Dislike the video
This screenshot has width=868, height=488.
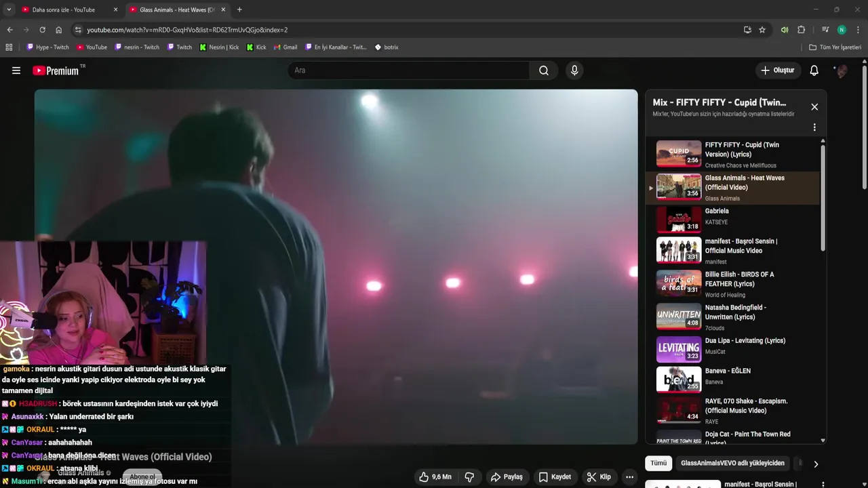pos(469,477)
